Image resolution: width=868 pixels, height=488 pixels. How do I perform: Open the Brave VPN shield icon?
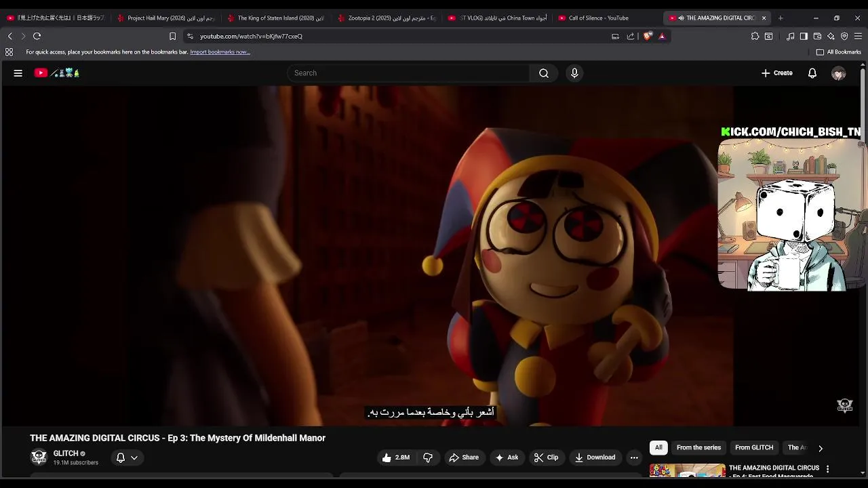[x=844, y=37]
